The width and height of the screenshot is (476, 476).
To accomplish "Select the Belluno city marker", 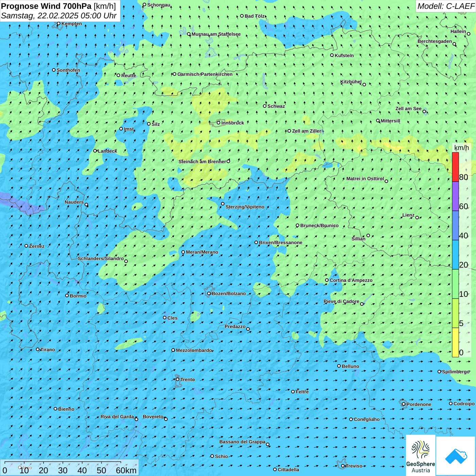I will (x=339, y=366).
